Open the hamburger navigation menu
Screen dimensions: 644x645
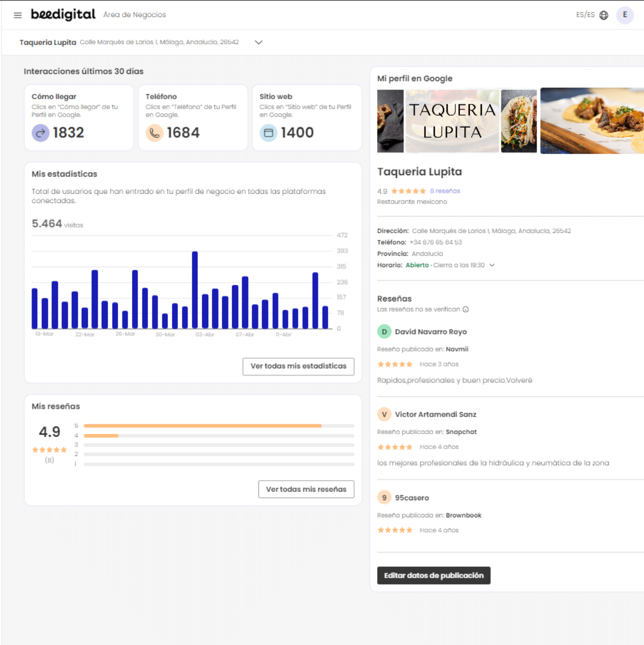18,15
